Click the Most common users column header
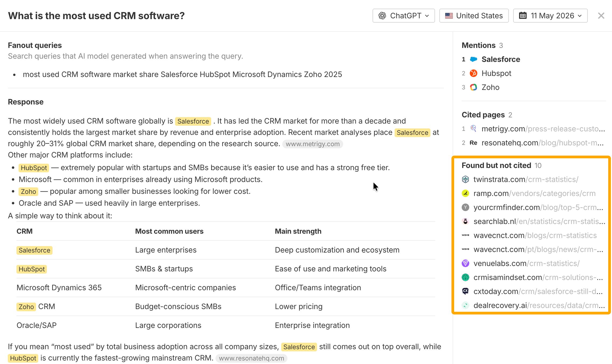Image resolution: width=612 pixels, height=364 pixels. (x=169, y=231)
